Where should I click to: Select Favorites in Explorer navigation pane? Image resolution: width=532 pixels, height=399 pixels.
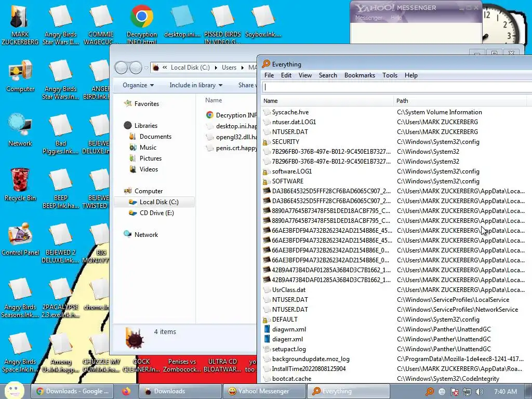146,104
